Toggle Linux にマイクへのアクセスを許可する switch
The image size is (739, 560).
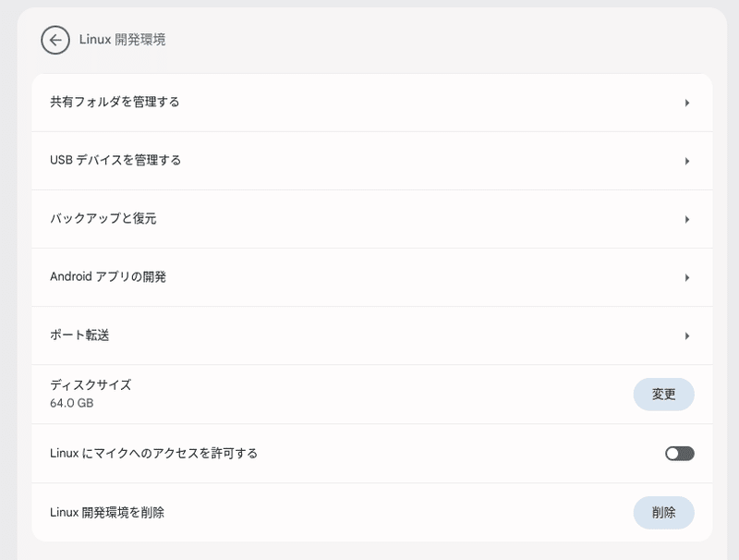[680, 454]
